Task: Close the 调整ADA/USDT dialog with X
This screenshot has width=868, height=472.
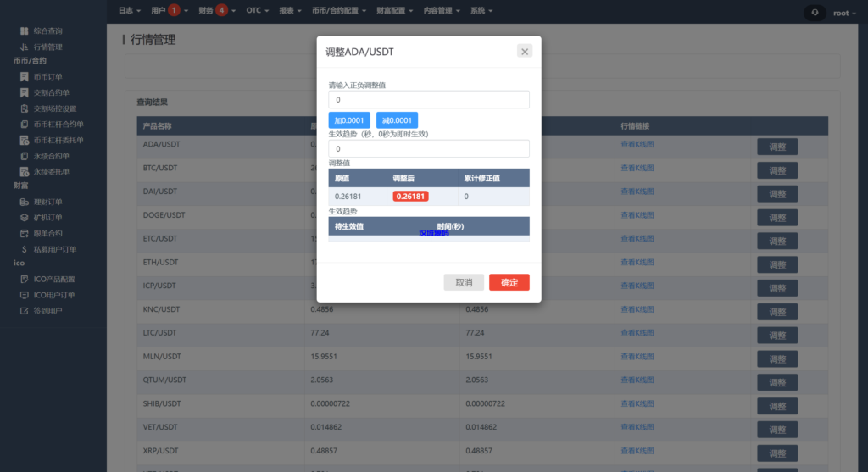Action: pos(525,52)
